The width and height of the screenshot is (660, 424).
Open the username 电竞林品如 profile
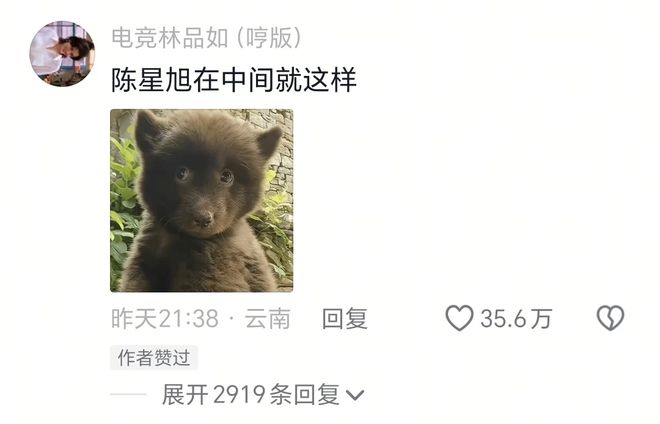[x=170, y=38]
